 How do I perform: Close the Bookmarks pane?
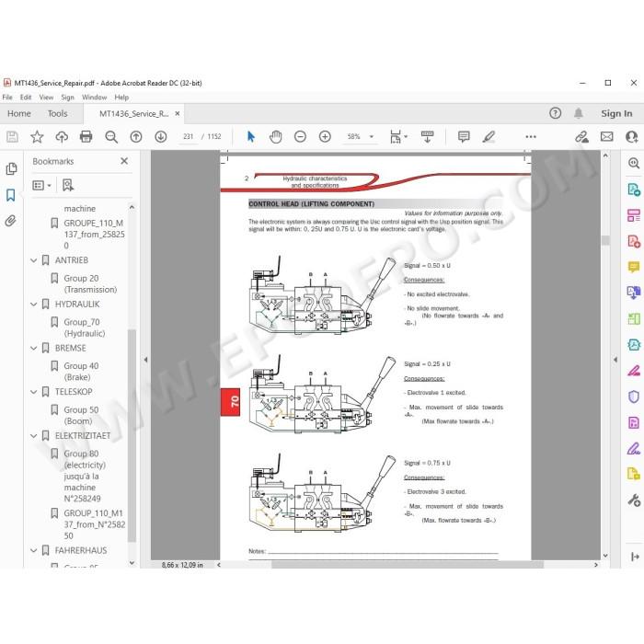click(x=124, y=161)
